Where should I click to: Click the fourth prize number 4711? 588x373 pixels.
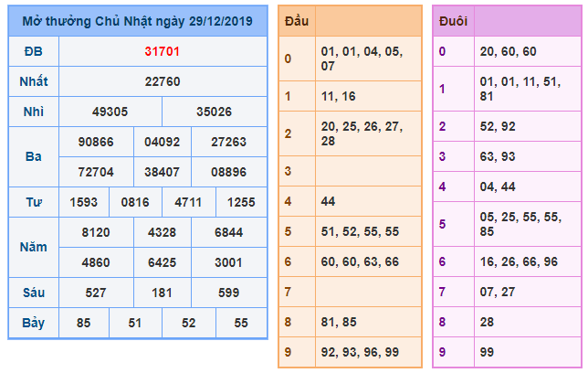189,201
